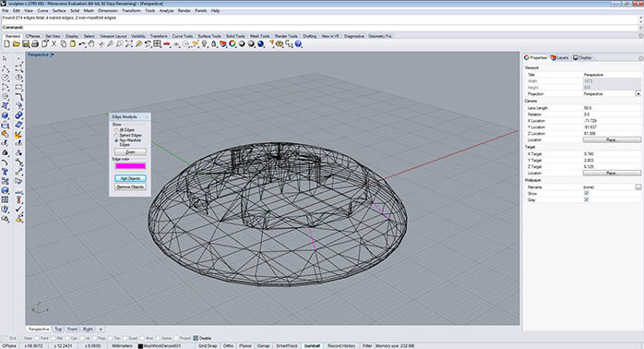Click the Copy icon in toolbar
The height and width of the screenshot is (349, 644).
pyautogui.click(x=64, y=44)
